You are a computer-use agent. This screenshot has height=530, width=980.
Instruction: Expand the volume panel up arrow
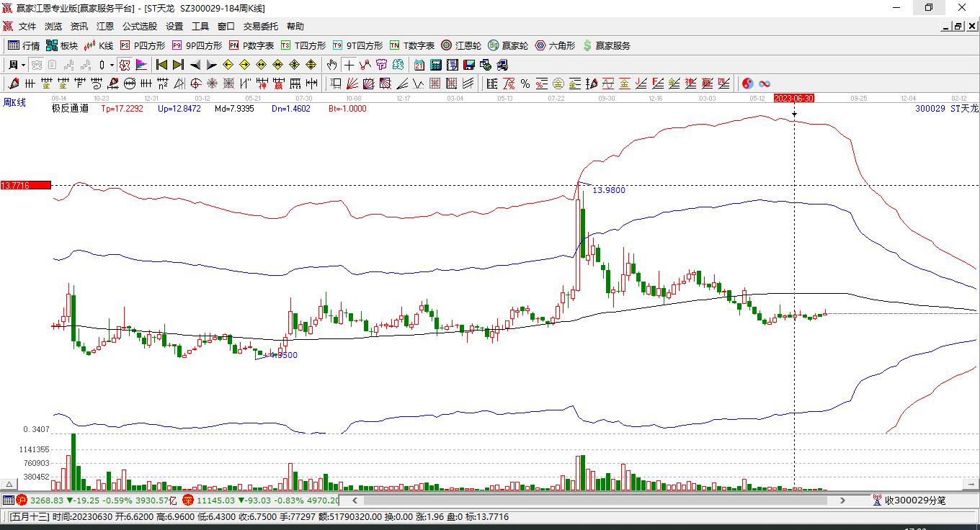pyautogui.click(x=9, y=485)
